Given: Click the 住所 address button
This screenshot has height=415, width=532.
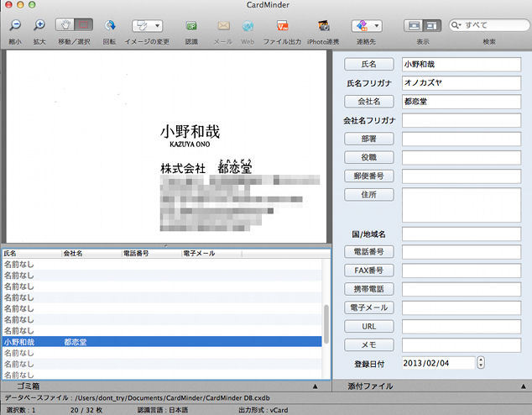Looking at the screenshot, I should 368,195.
